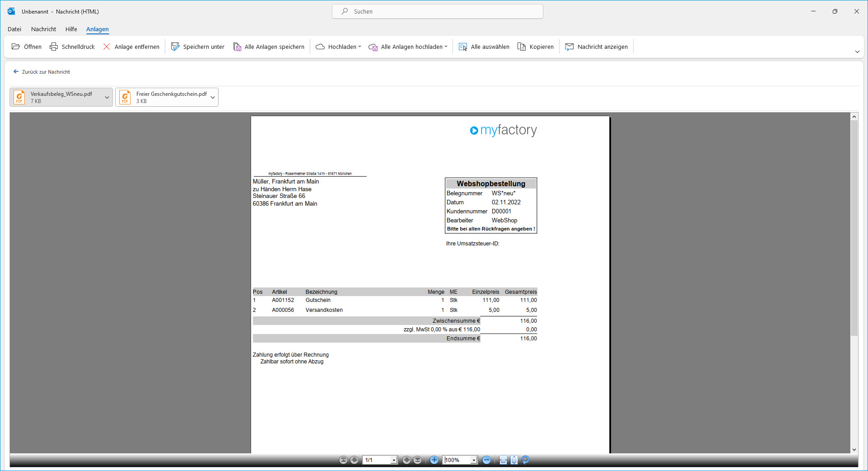The width and height of the screenshot is (868, 471).
Task: Click the date 02.11.2022
Action: [x=506, y=203]
